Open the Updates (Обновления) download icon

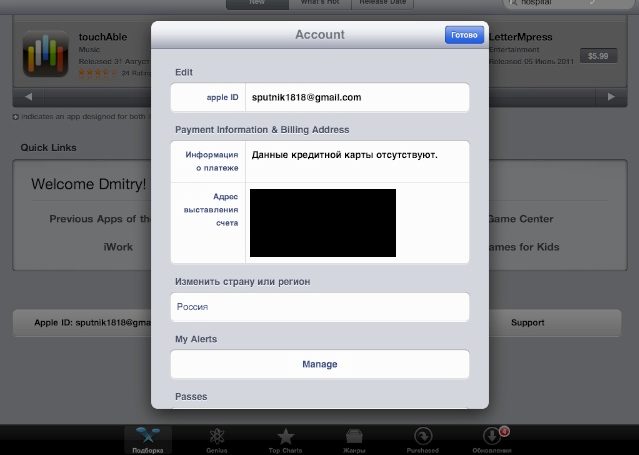491,438
